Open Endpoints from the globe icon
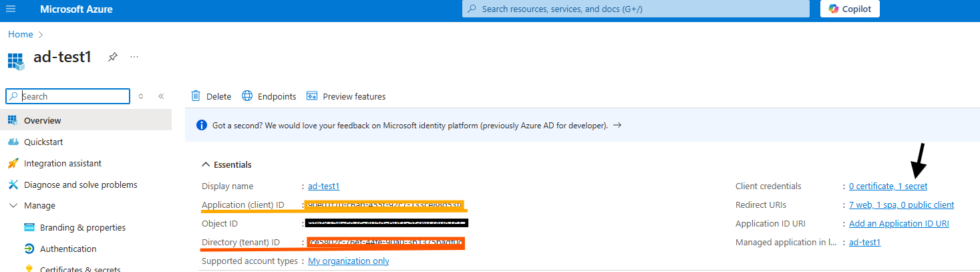980x272 pixels. tap(247, 96)
